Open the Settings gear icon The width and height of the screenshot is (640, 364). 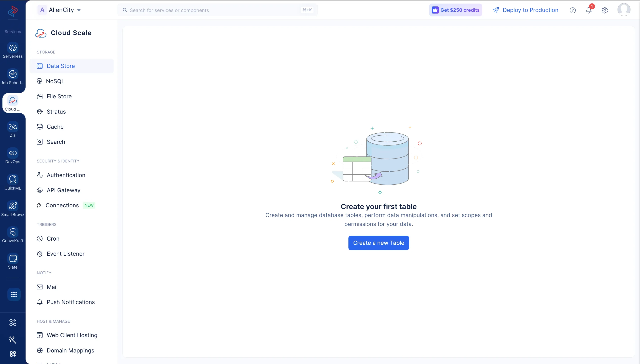(605, 10)
